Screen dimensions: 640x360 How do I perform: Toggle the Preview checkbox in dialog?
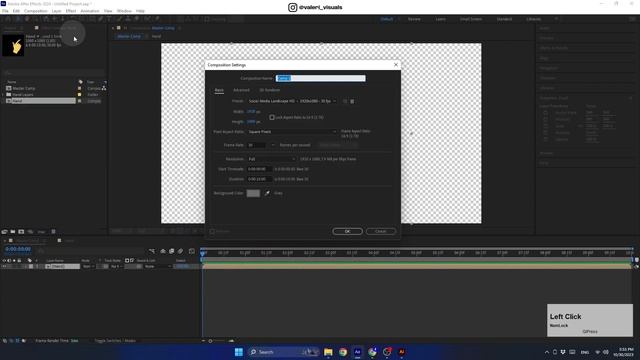click(x=212, y=231)
